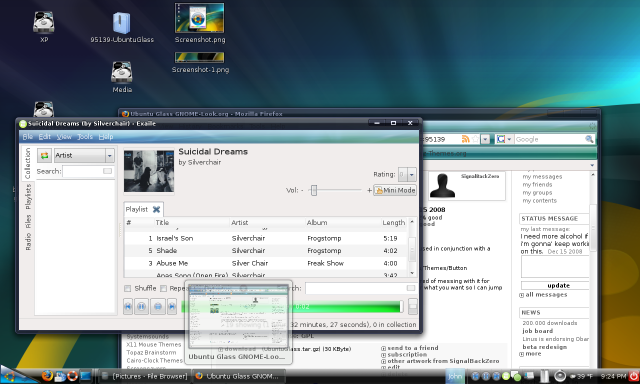
Task: Click the Mini Mode button
Action: [x=395, y=190]
